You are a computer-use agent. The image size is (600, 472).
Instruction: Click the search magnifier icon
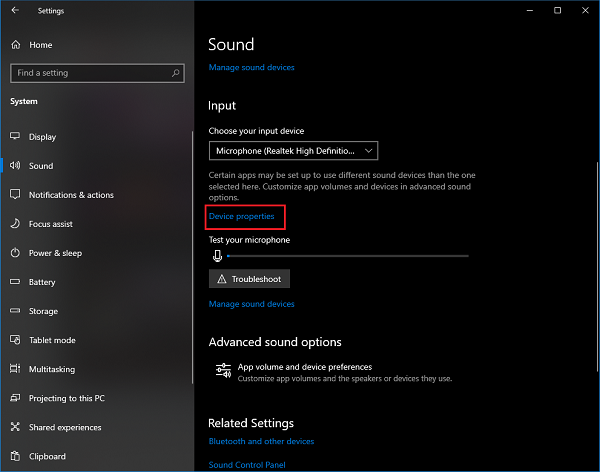click(176, 73)
